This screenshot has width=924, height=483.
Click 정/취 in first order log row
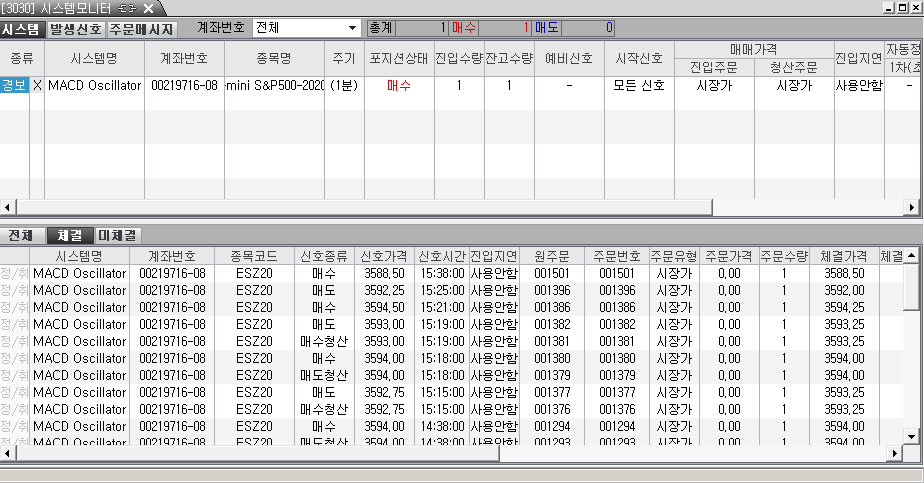click(x=14, y=273)
